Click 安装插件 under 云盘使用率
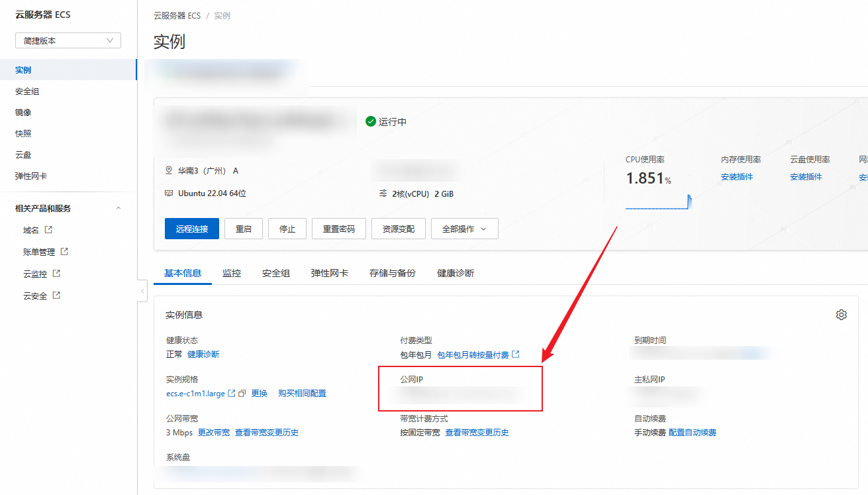 click(806, 177)
